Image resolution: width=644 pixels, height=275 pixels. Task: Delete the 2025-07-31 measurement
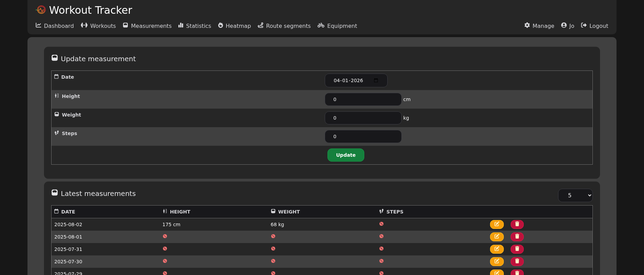[x=517, y=249]
